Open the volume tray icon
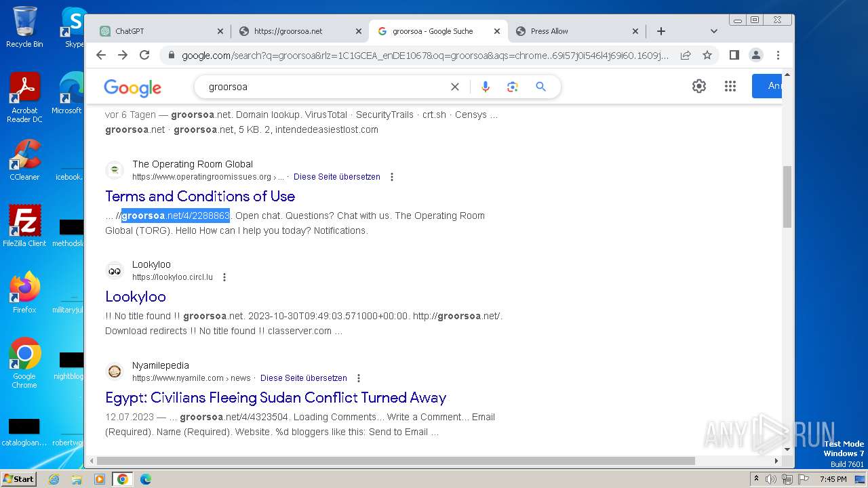Screen dimensions: 868x488 [x=771, y=479]
